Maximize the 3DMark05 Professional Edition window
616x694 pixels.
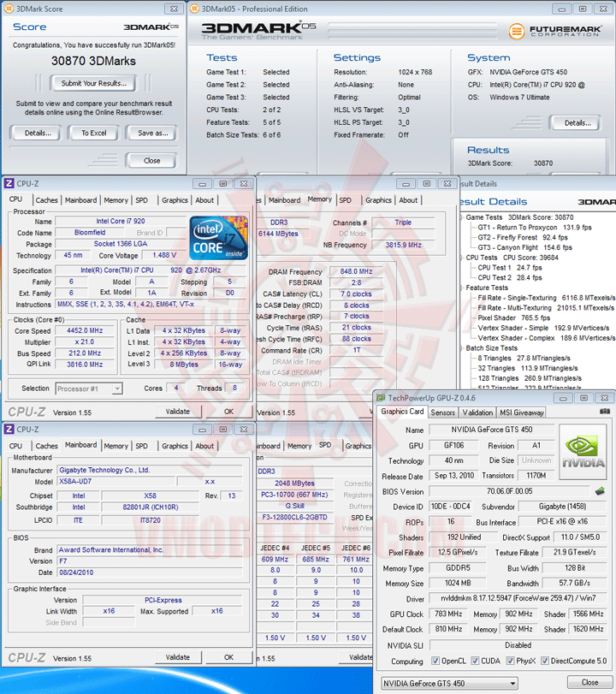(583, 9)
